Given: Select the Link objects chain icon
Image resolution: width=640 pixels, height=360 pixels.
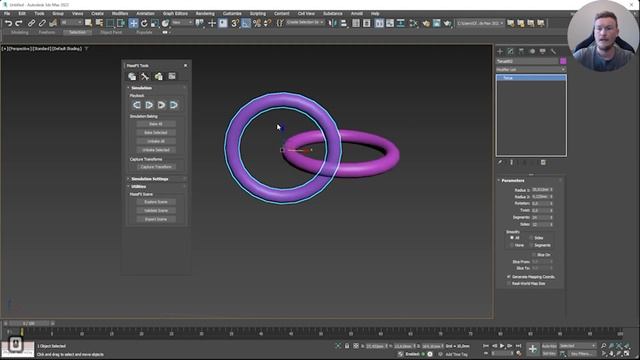Looking at the screenshot, I should 31,23.
